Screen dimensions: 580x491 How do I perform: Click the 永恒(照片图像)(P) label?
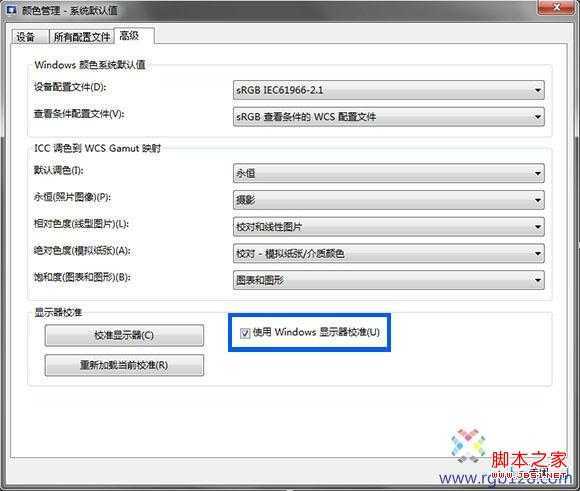(72, 197)
